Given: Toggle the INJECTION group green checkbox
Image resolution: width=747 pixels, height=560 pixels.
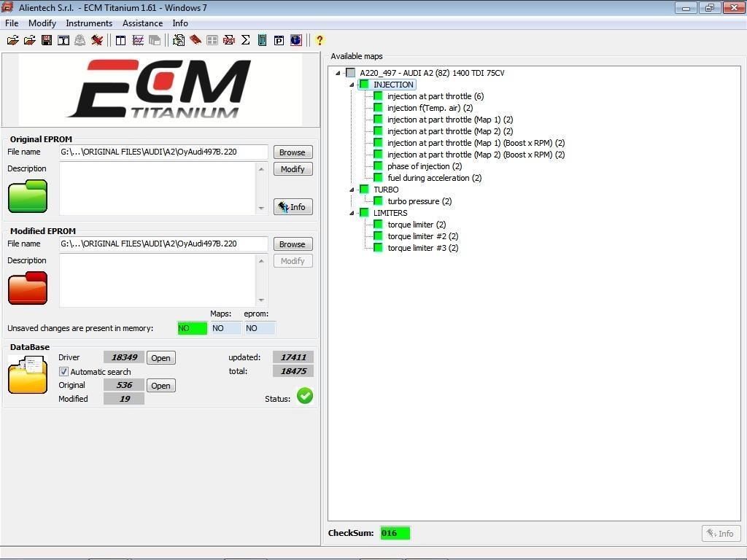Looking at the screenshot, I should pos(365,85).
